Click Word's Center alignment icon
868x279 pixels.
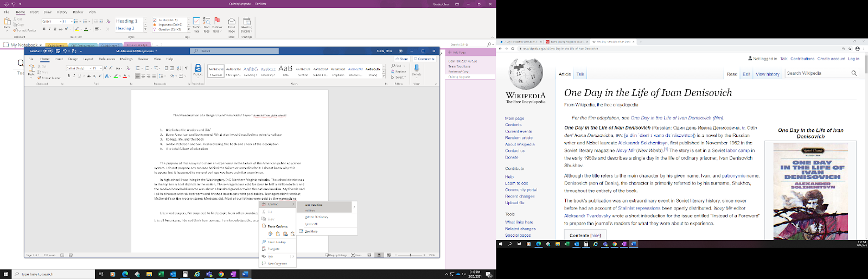coord(144,76)
